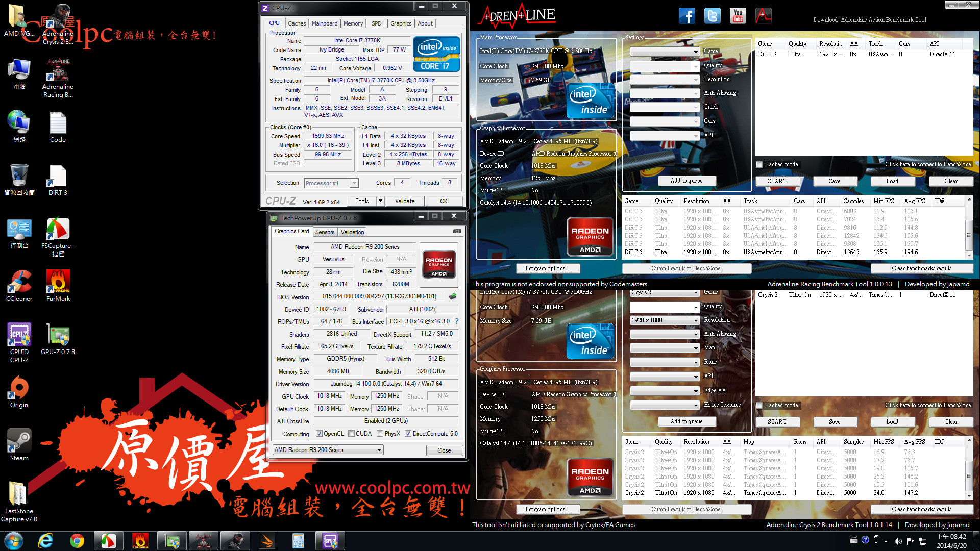Expand the Game dropdown in racing benchmark settings
Image resolution: width=980 pixels, height=551 pixels.
point(665,52)
